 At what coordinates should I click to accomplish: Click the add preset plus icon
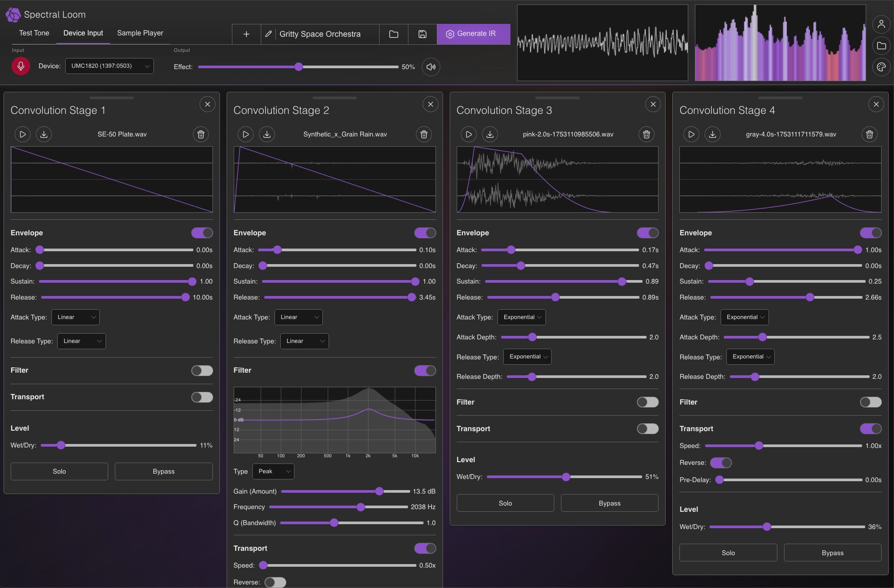click(x=247, y=34)
